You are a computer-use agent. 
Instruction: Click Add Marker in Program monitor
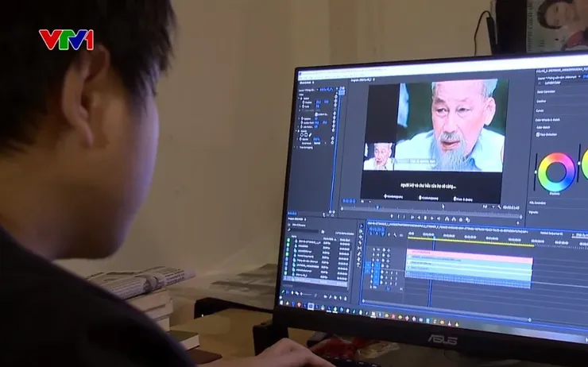pyautogui.click(x=392, y=216)
